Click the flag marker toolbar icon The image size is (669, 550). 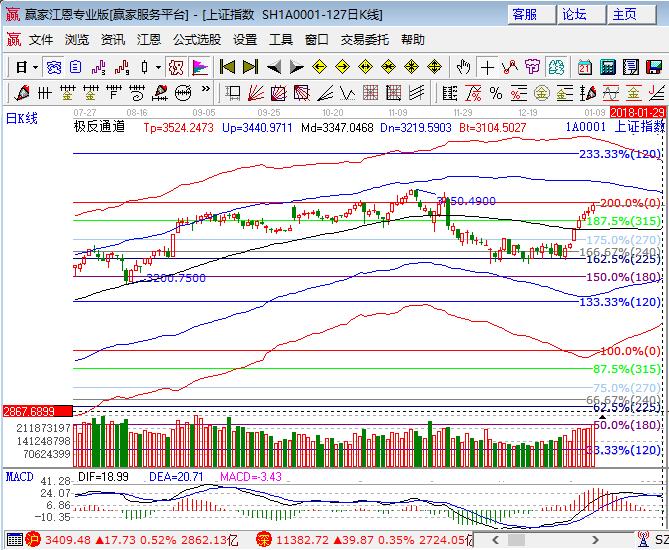tap(200, 67)
